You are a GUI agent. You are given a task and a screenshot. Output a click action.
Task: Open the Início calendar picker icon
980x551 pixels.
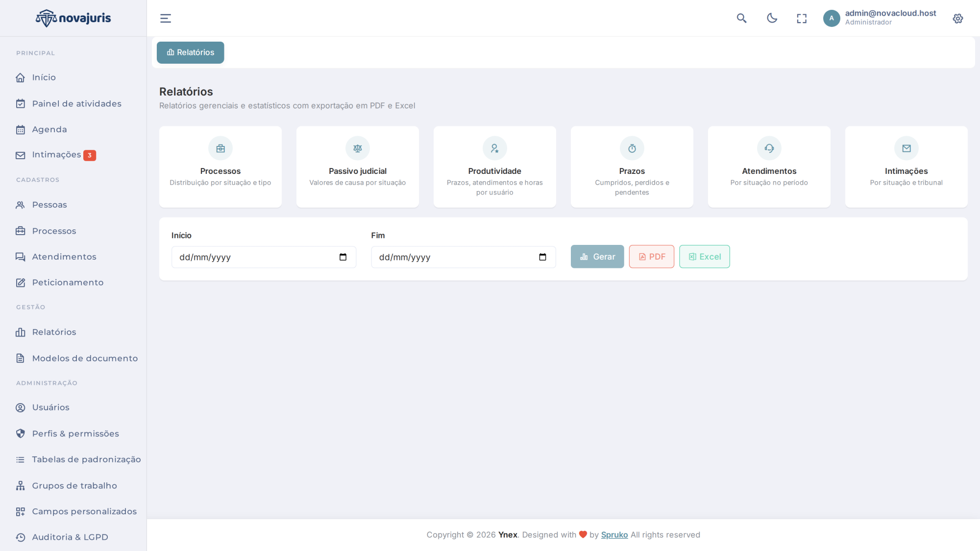click(x=343, y=257)
